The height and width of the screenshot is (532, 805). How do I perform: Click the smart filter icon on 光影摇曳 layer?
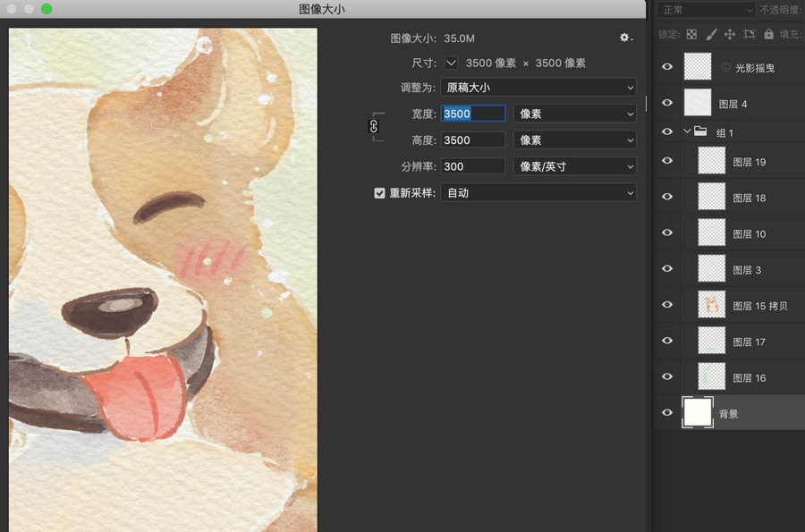(x=725, y=67)
